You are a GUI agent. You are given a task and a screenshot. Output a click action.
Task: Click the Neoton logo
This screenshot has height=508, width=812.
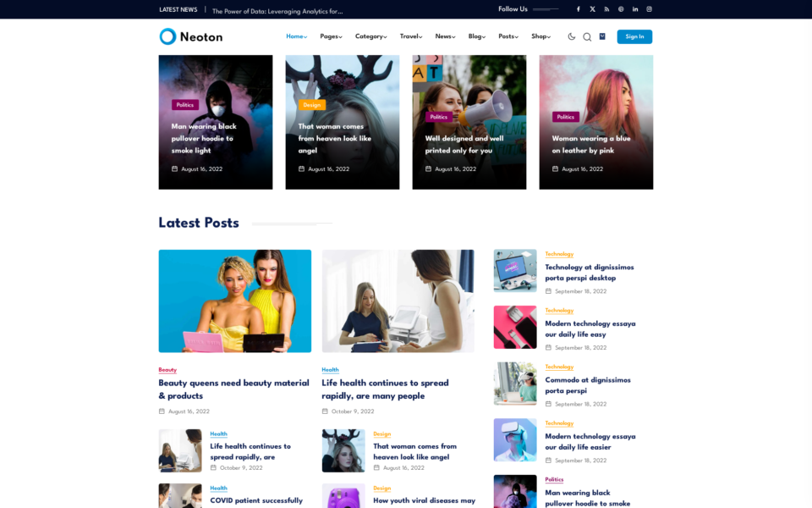tap(190, 36)
